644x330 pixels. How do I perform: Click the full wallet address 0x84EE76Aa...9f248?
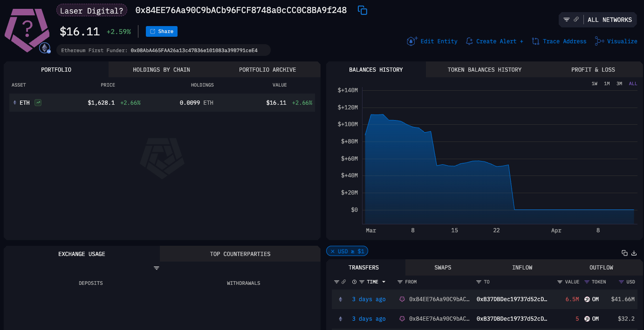241,10
